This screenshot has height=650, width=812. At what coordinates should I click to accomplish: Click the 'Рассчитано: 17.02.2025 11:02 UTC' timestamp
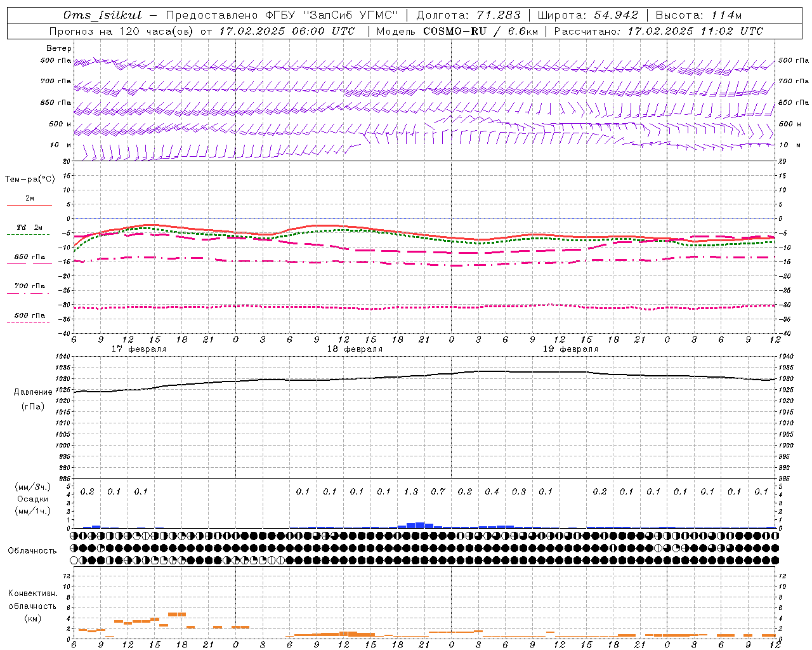[658, 31]
